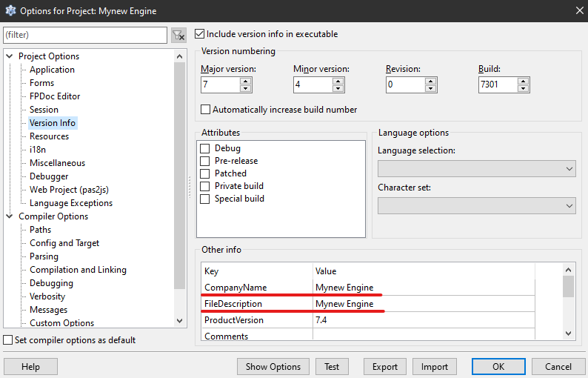Check the Pre-release attribute
The width and height of the screenshot is (588, 378).
(205, 161)
